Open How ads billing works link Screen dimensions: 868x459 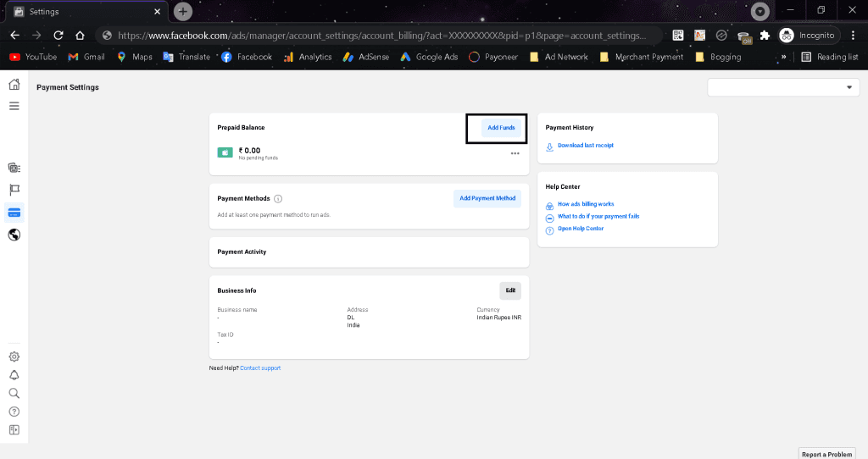click(x=586, y=204)
